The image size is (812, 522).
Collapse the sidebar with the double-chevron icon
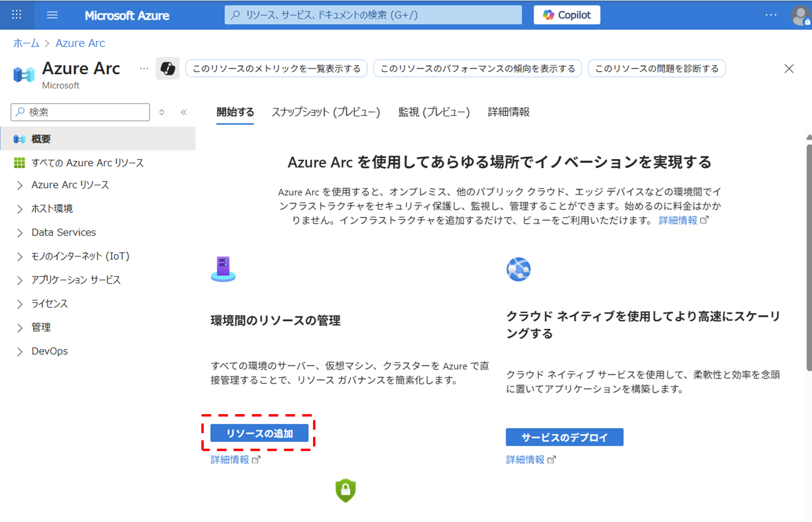(x=184, y=112)
